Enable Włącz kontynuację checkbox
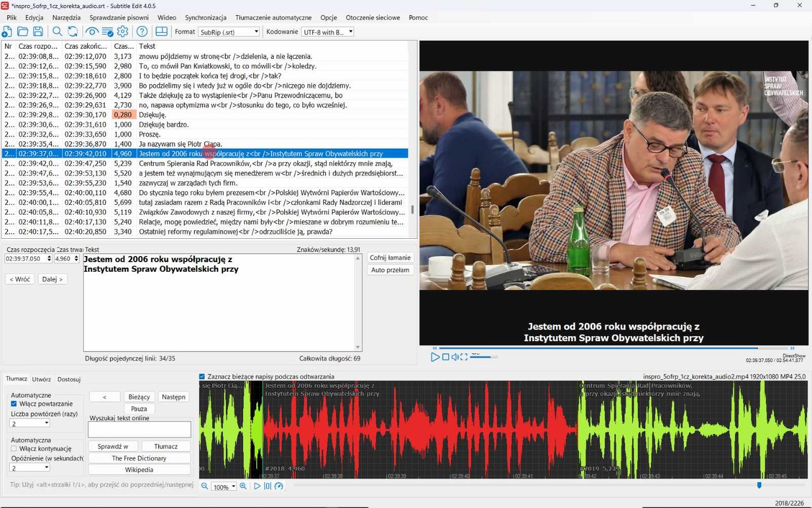 [14, 449]
